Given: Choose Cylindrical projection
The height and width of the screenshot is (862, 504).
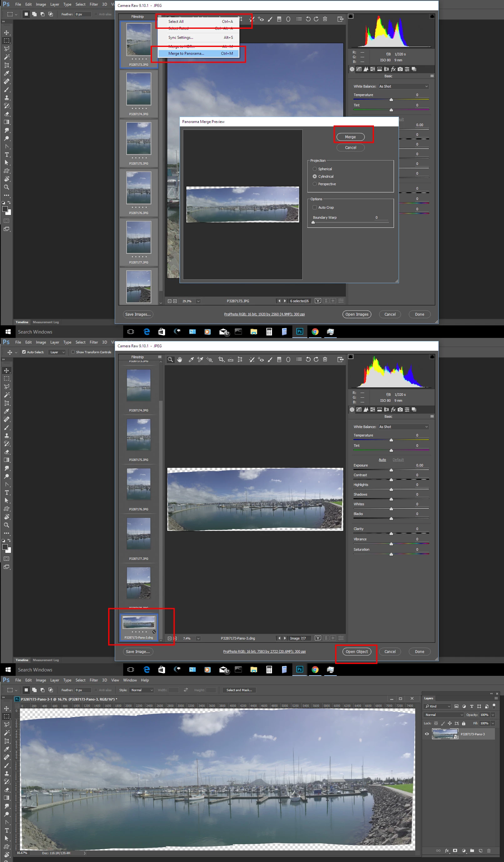Looking at the screenshot, I should [315, 176].
